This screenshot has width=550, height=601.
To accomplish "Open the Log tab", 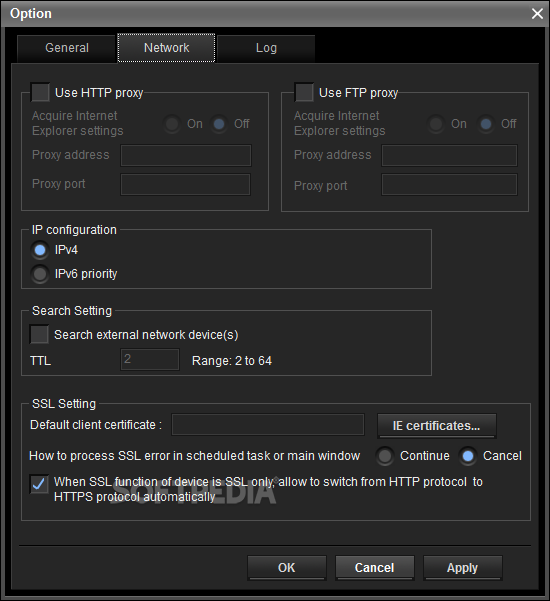I will (266, 48).
